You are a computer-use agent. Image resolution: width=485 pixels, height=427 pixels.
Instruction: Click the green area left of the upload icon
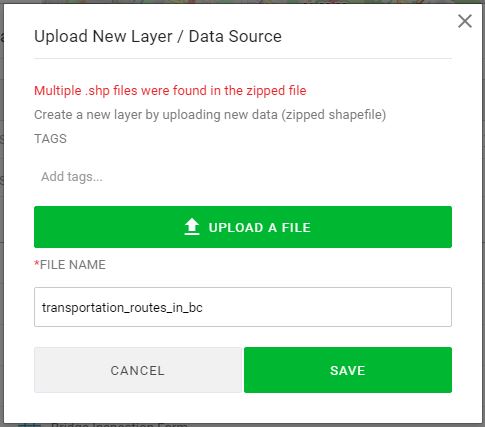pos(108,227)
